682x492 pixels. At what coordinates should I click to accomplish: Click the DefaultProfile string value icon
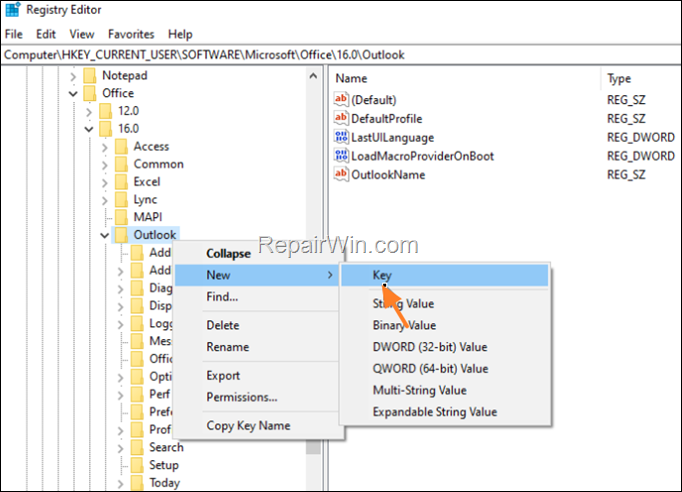(341, 118)
